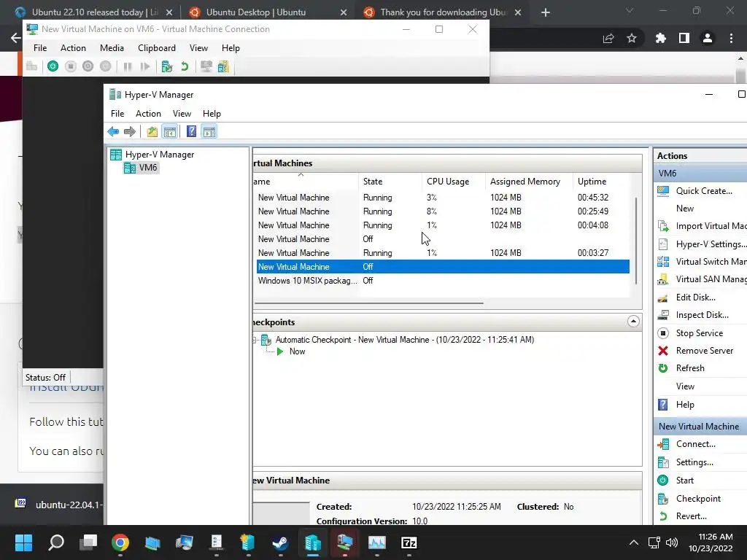Click the Checkpoint toolbar icon in VM Connection
This screenshot has height=560, width=747.
[x=167, y=66]
